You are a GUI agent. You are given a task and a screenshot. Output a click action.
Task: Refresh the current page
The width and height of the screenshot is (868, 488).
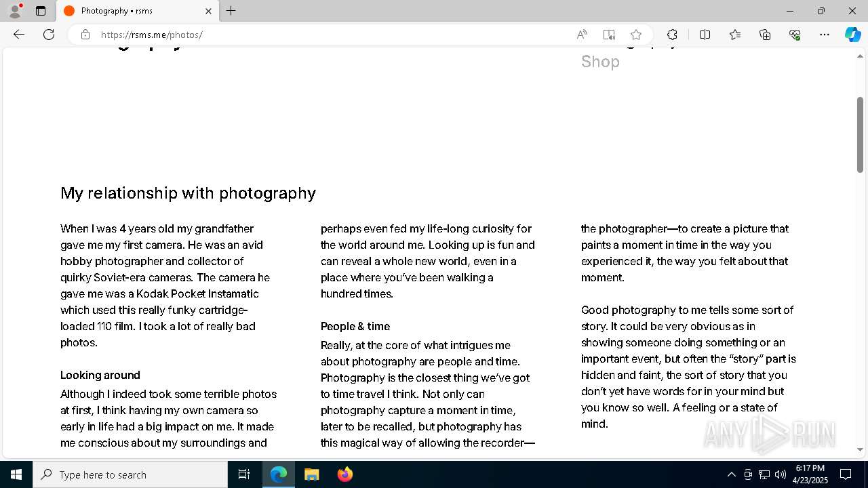point(49,35)
